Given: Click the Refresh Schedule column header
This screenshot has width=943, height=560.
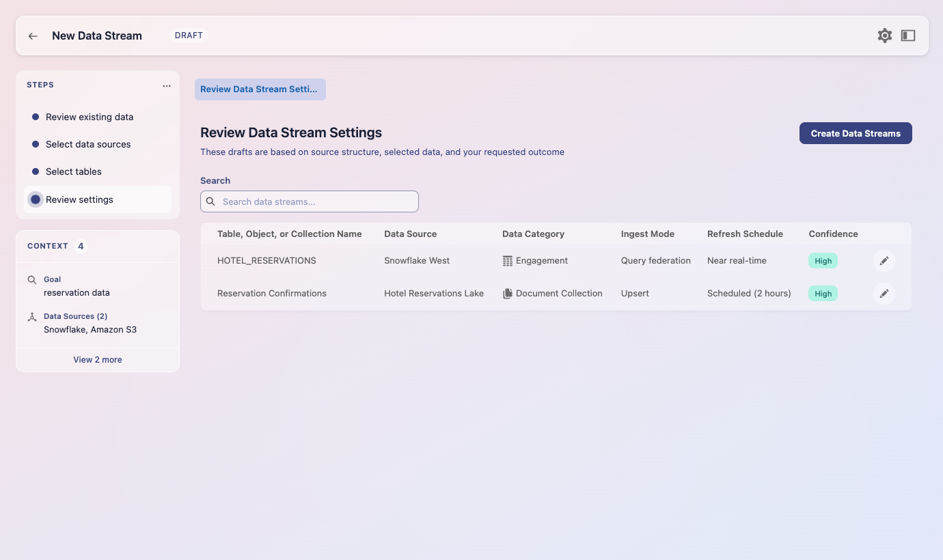Looking at the screenshot, I should pos(746,234).
